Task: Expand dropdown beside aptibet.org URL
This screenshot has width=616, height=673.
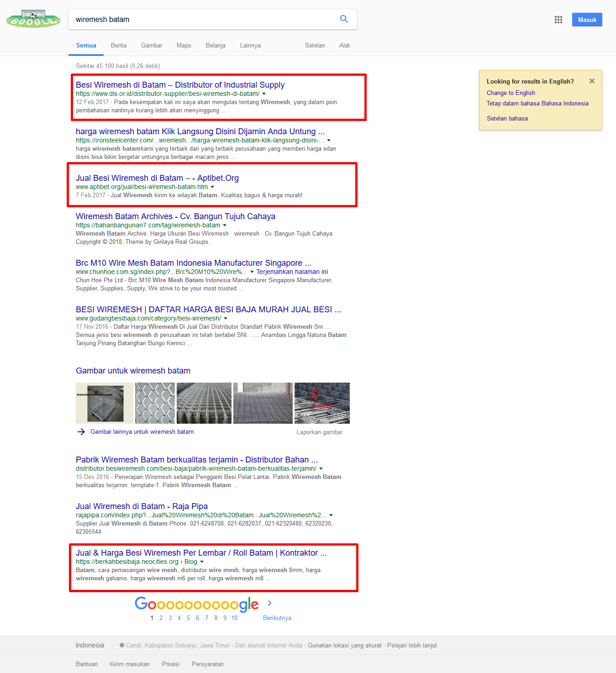Action: (212, 187)
